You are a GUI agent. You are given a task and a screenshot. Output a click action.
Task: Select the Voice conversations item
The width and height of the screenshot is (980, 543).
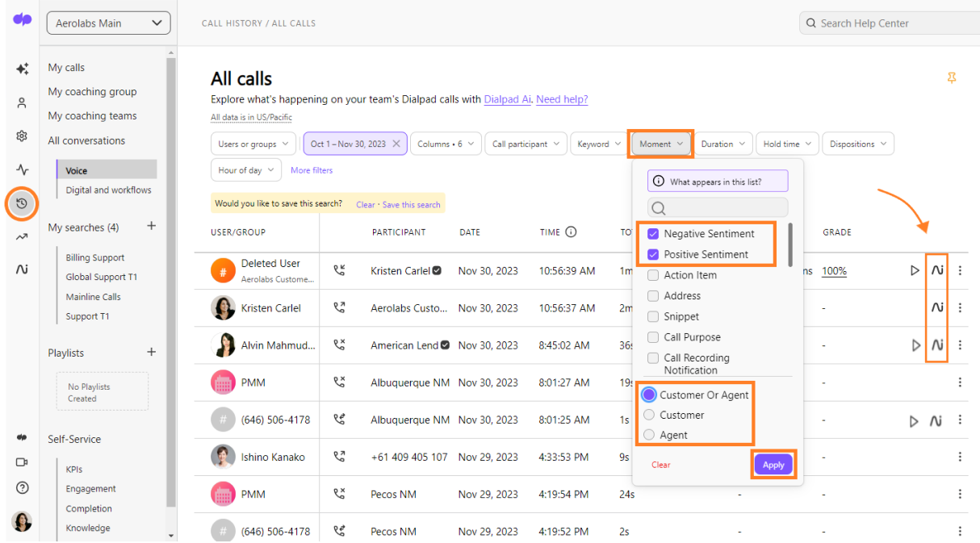click(x=107, y=170)
